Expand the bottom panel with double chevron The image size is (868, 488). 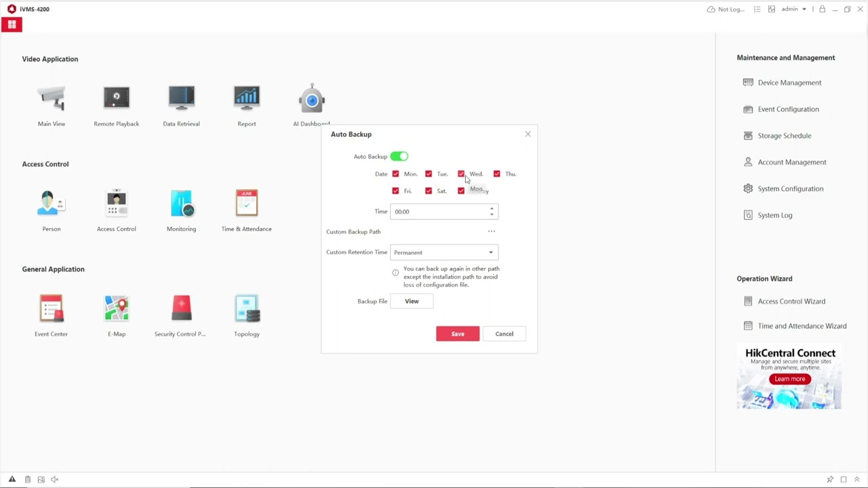[x=857, y=479]
